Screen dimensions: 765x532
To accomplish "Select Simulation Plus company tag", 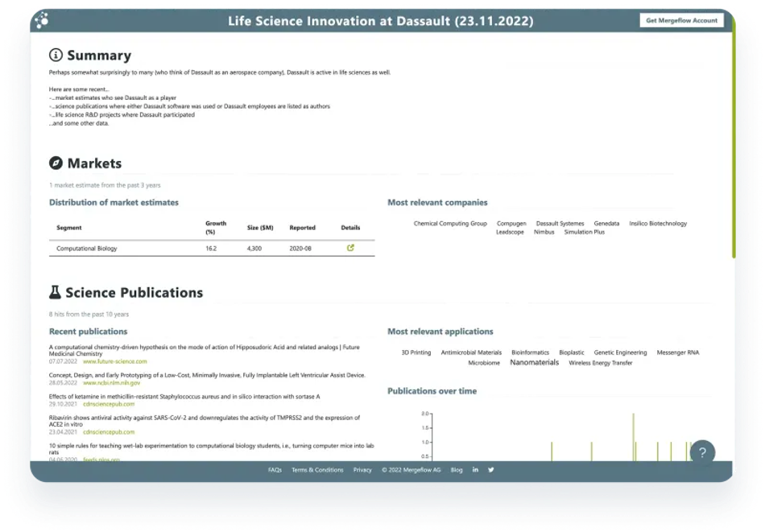I will 585,232.
